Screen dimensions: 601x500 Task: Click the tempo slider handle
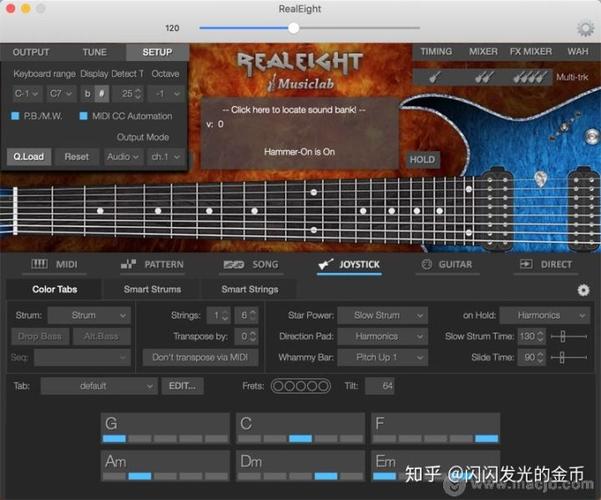[294, 28]
